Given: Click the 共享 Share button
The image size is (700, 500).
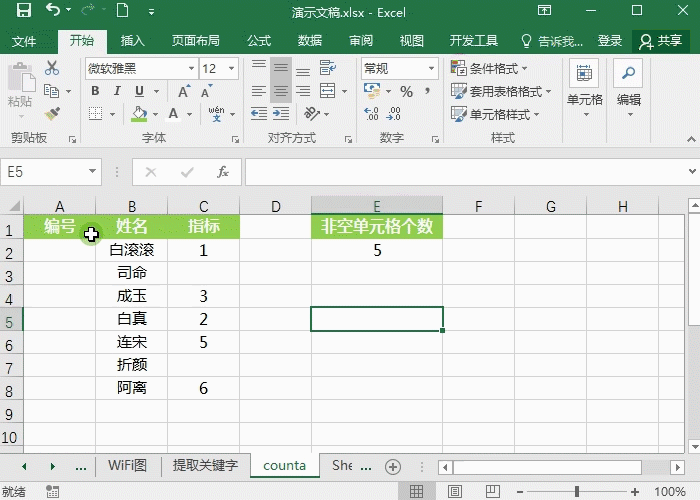Looking at the screenshot, I should pos(661,41).
